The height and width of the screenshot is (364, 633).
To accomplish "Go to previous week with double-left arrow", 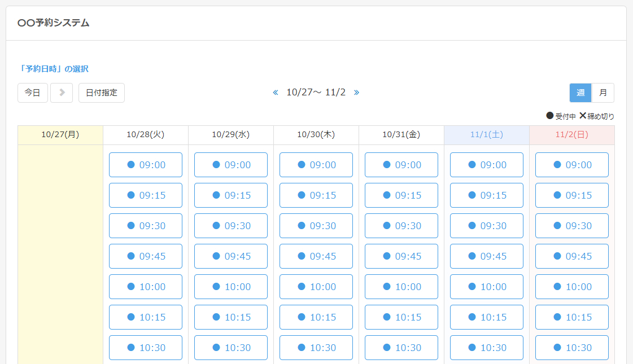I will click(276, 93).
